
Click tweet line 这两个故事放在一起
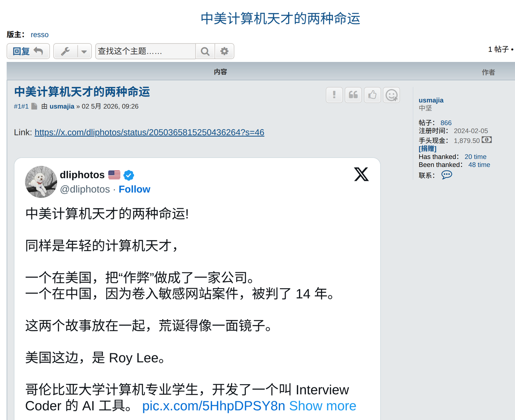coord(149,326)
